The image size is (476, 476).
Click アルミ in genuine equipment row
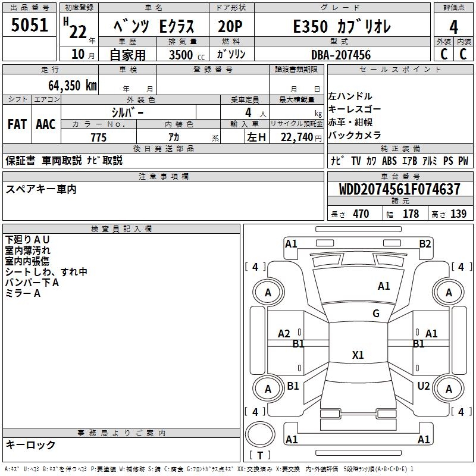(430, 161)
